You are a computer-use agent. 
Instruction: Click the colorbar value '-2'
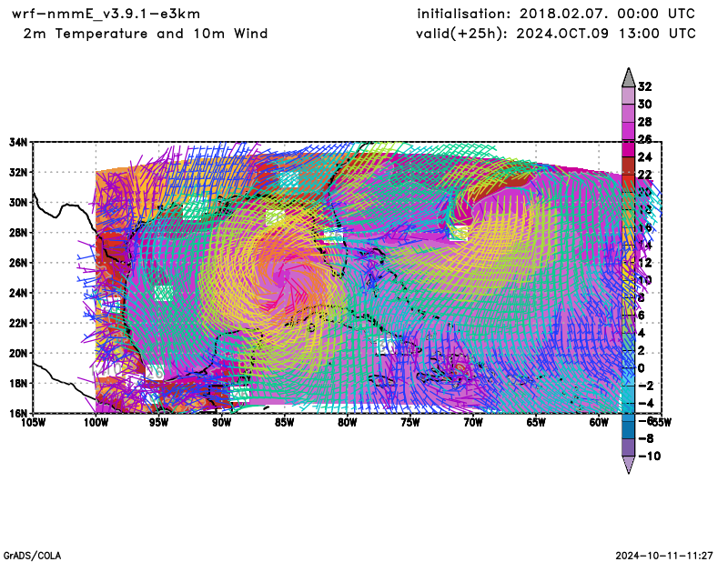(645, 386)
